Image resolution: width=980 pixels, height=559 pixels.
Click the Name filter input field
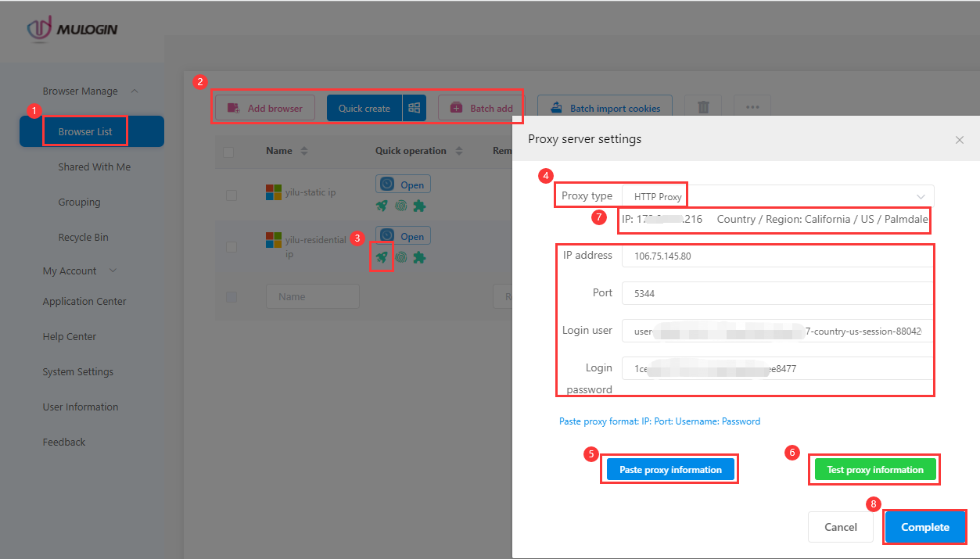(x=313, y=297)
